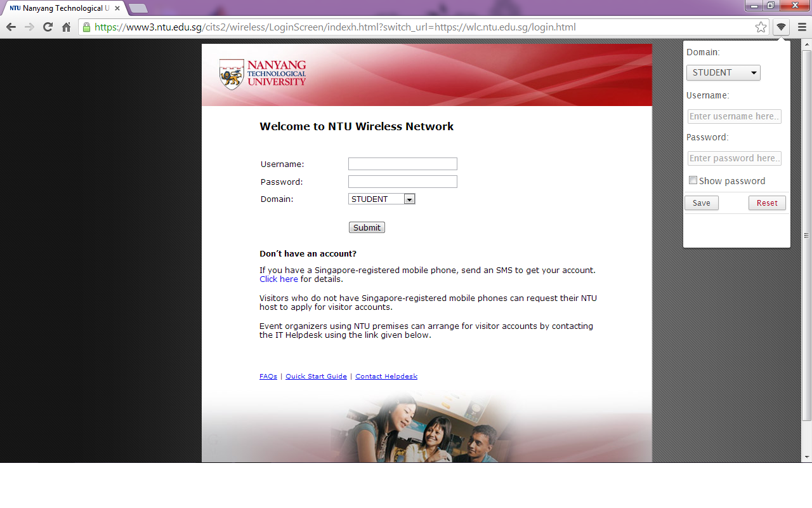Image resolution: width=812 pixels, height=508 pixels.
Task: Click the Reset button in popup
Action: click(x=767, y=203)
